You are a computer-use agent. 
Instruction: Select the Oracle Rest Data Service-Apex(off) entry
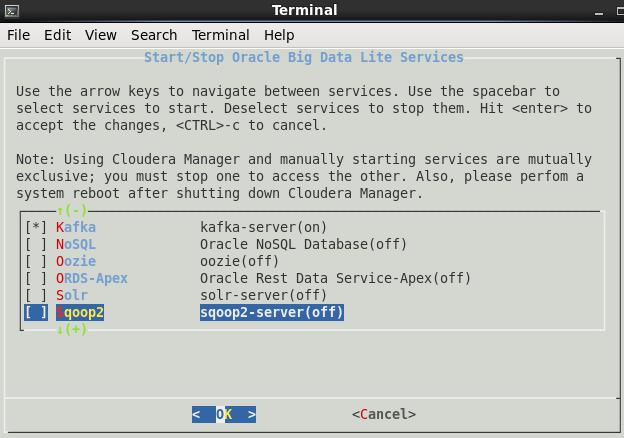coord(335,278)
